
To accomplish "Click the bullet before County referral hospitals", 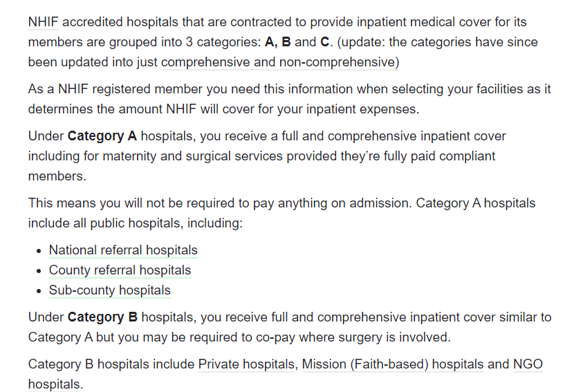I will point(39,271).
